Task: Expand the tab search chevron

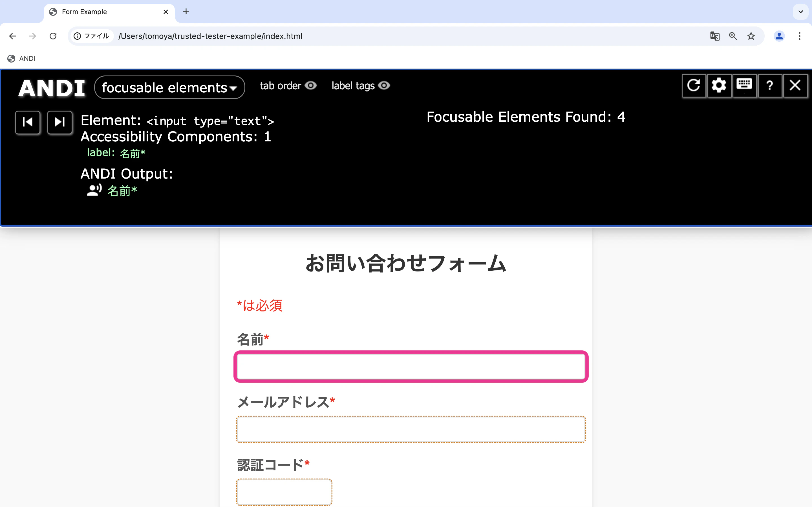Action: 800,12
